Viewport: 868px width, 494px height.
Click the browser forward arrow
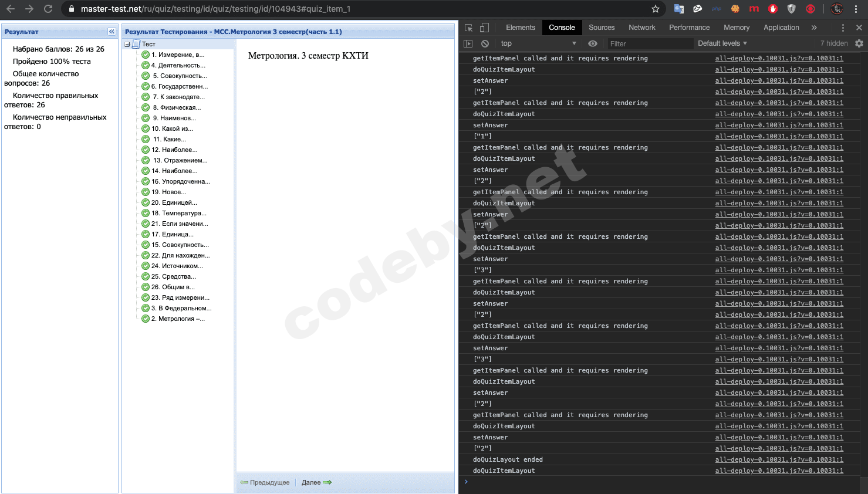click(29, 9)
